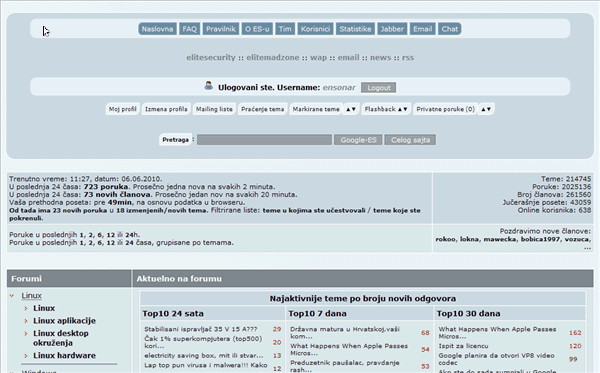Open topic Stabilisani ispravljač 35 V 15 A

[x=201, y=329]
